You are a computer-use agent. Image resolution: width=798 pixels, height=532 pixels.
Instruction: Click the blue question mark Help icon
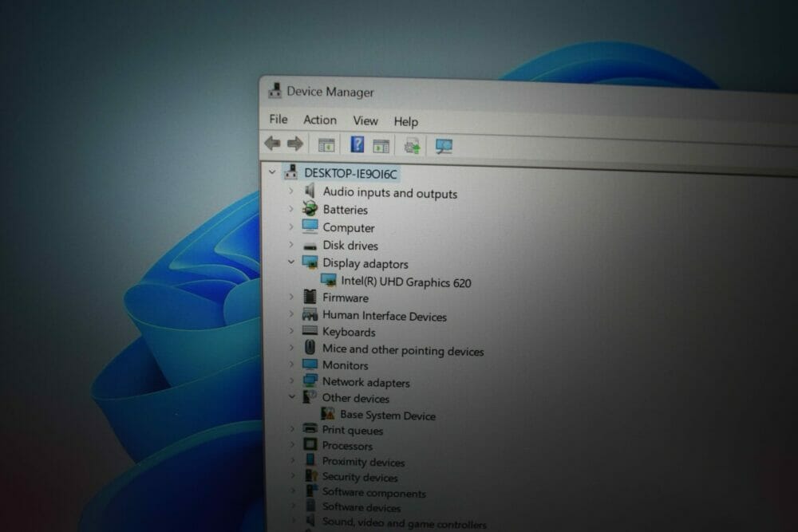click(x=358, y=145)
